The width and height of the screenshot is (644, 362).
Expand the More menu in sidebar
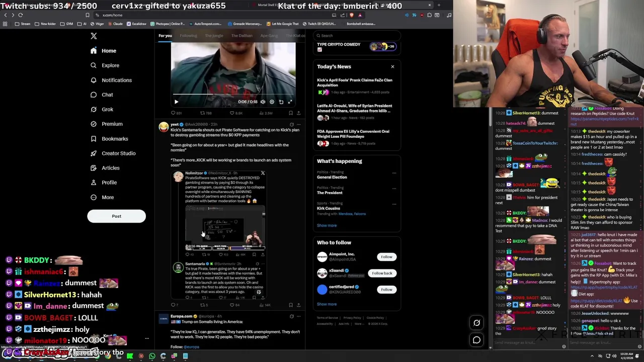tap(102, 197)
